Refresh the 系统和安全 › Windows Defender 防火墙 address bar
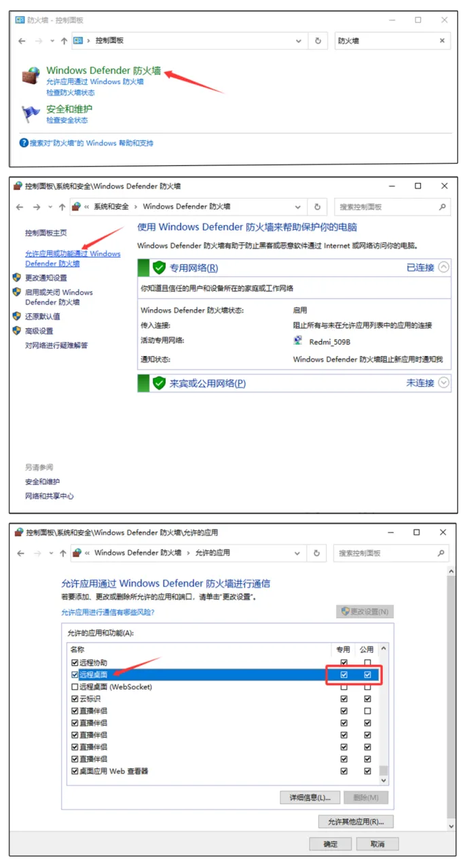465x868 pixels. pos(317,207)
